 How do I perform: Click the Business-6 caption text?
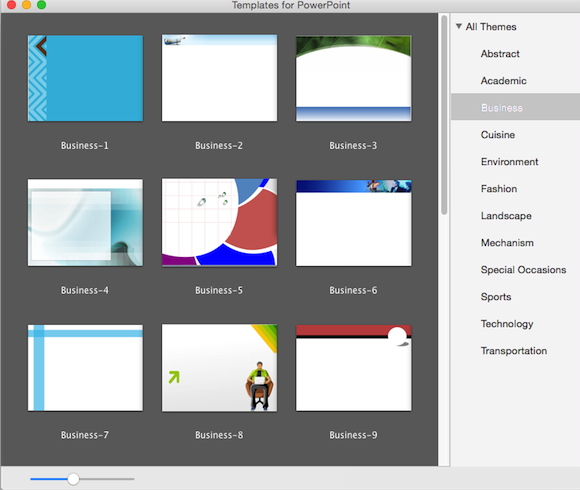(353, 290)
